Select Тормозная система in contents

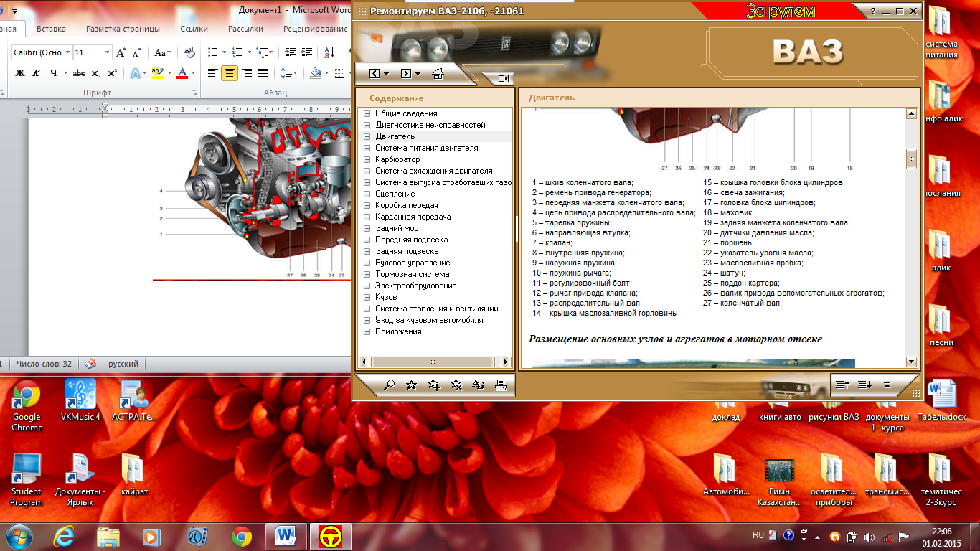pyautogui.click(x=413, y=274)
